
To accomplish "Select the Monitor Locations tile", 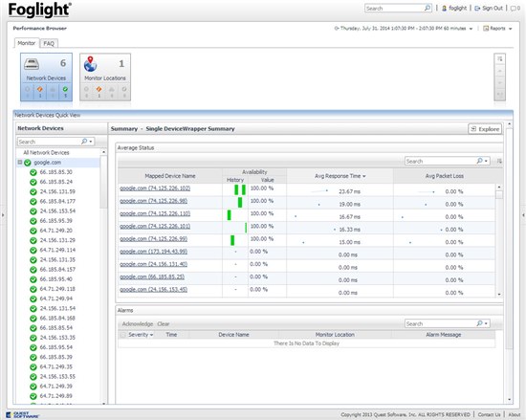I will 105,77.
